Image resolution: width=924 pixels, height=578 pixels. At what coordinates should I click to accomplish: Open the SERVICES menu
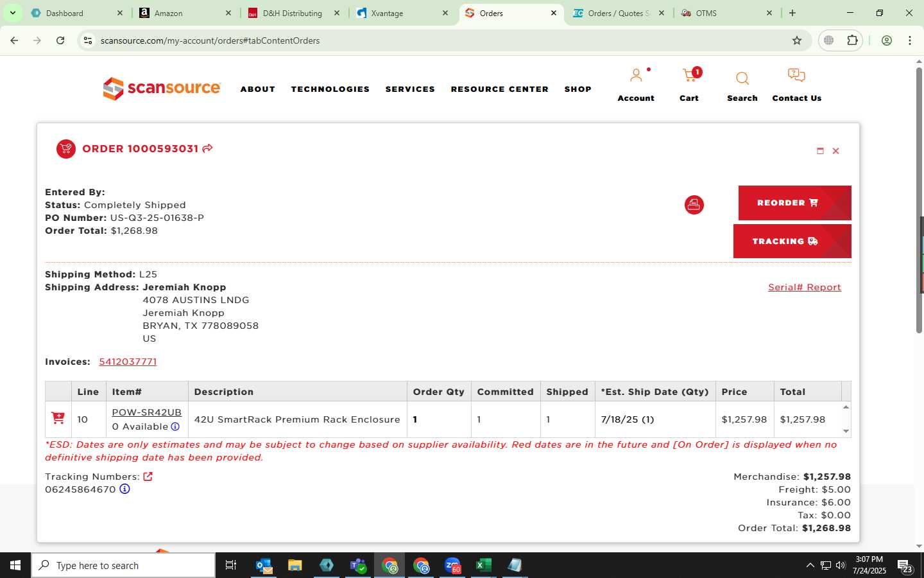[410, 89]
